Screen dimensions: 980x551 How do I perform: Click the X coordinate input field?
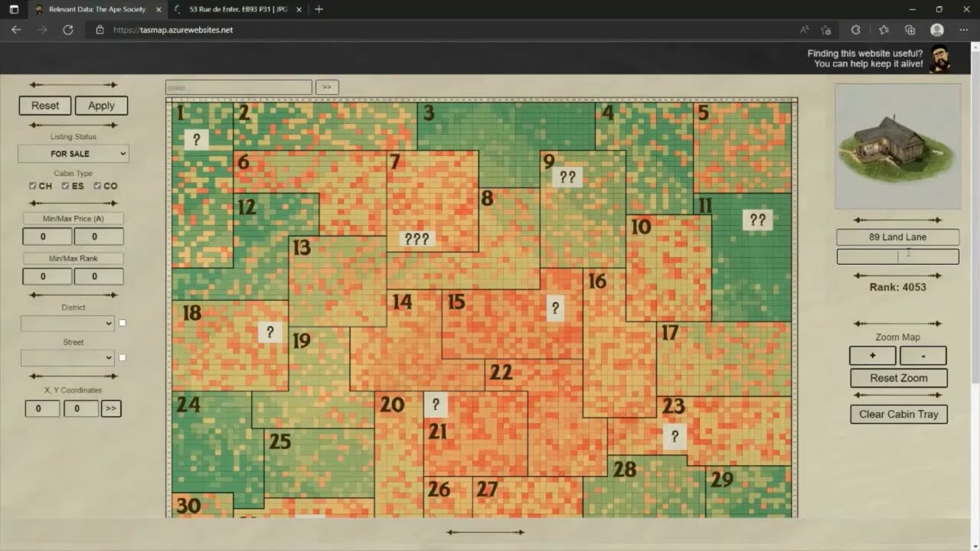click(42, 409)
